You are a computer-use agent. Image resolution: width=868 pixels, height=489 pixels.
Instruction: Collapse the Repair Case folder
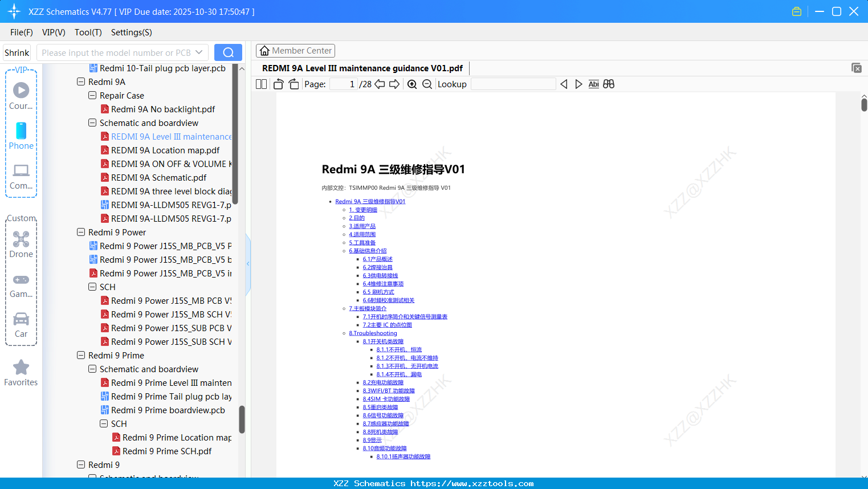point(92,95)
